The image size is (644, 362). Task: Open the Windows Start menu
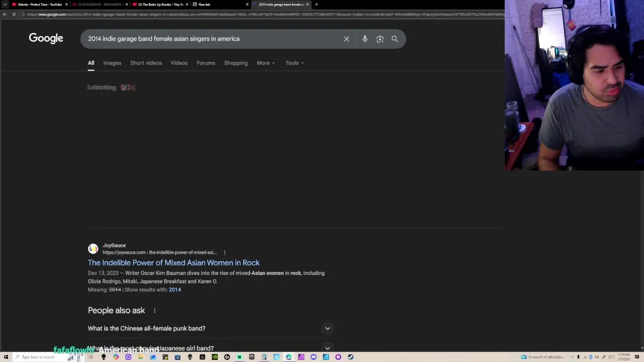point(6,357)
